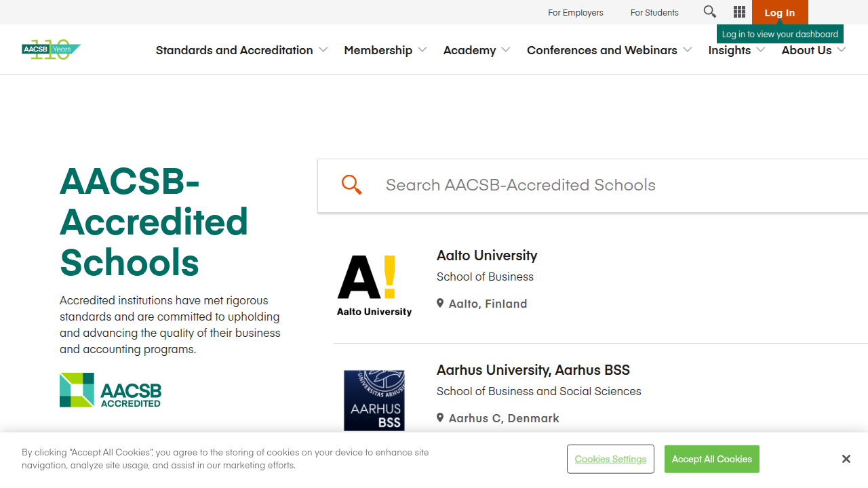Click the 'Log in to view your dashboard' tooltip

tap(780, 34)
